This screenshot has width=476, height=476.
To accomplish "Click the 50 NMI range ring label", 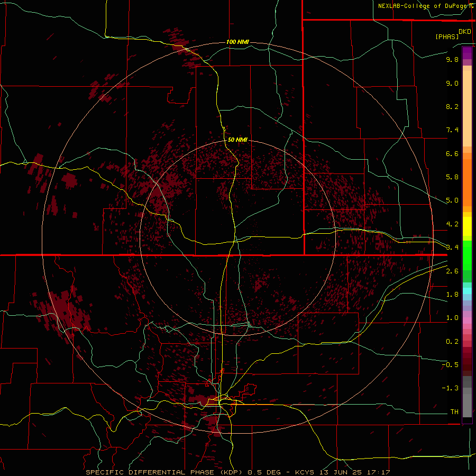I will tap(237, 140).
